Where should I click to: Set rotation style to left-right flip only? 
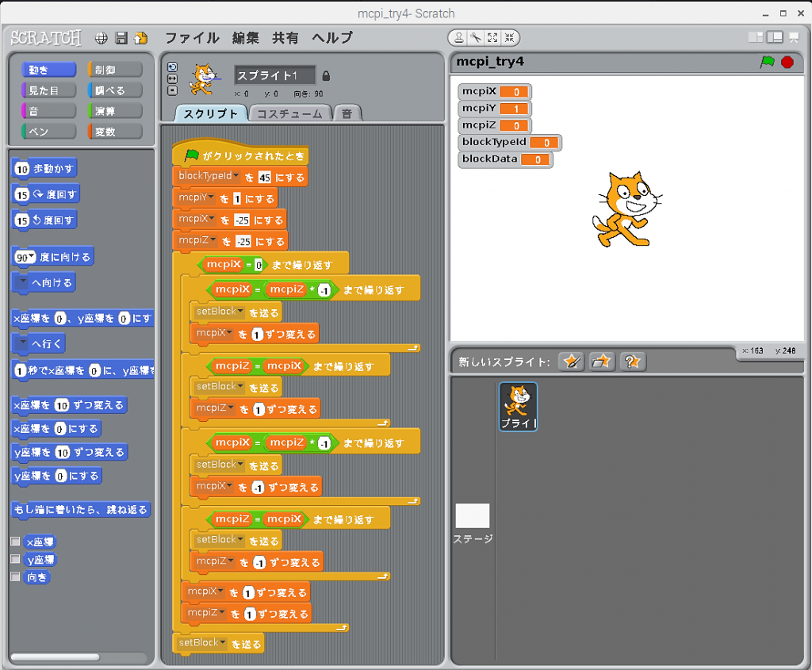[x=172, y=78]
